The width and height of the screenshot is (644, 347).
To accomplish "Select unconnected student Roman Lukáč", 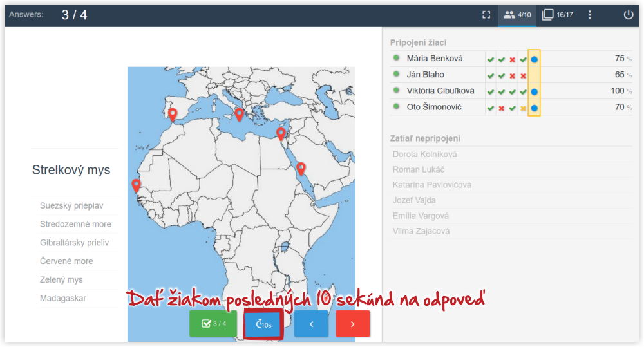I will (x=419, y=169).
